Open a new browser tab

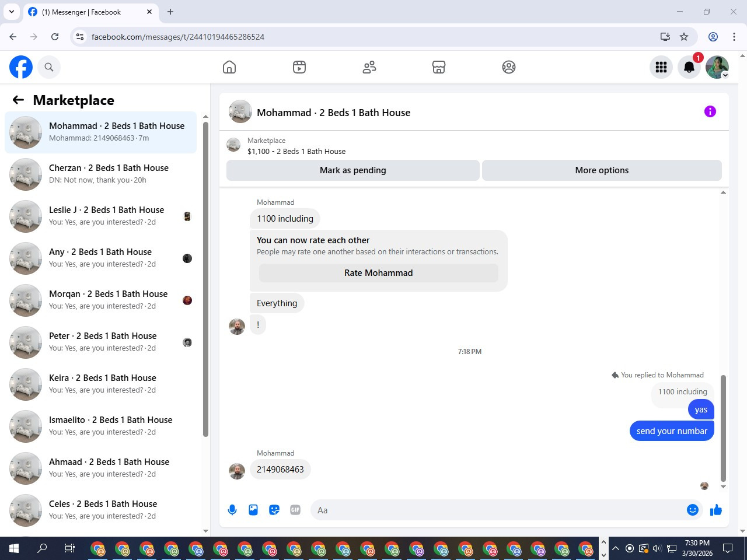170,12
